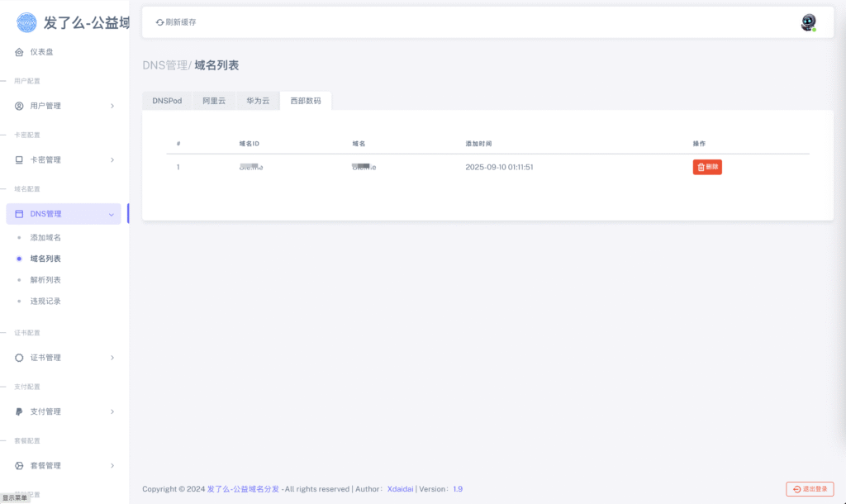846x504 pixels.
Task: Click the PayPal payment management icon
Action: pyautogui.click(x=19, y=411)
